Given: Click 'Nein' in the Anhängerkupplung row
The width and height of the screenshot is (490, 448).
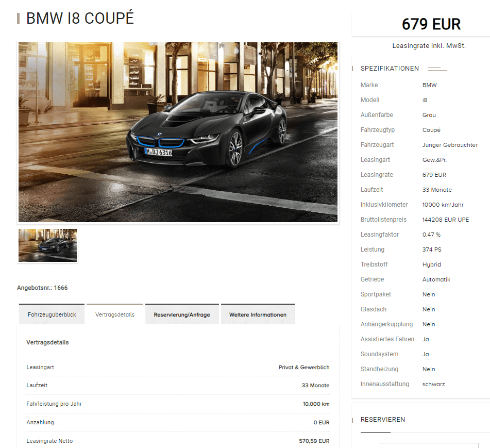Looking at the screenshot, I should (429, 324).
